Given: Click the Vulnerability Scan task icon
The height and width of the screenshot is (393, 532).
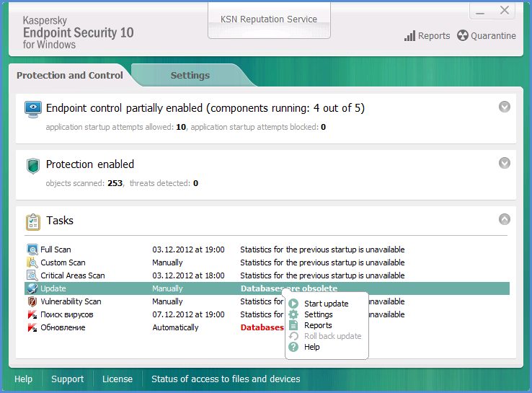Looking at the screenshot, I should (x=32, y=302).
